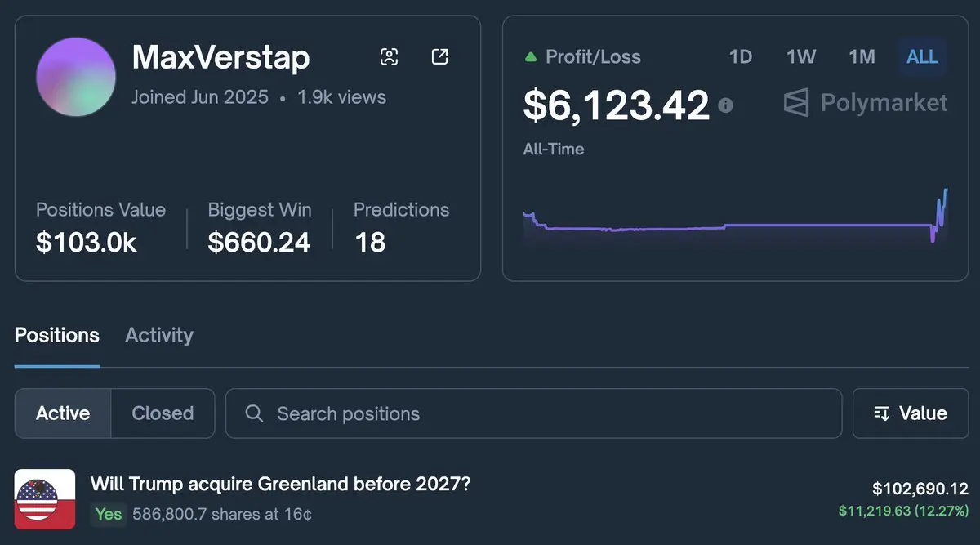Switch to Closed positions

162,413
